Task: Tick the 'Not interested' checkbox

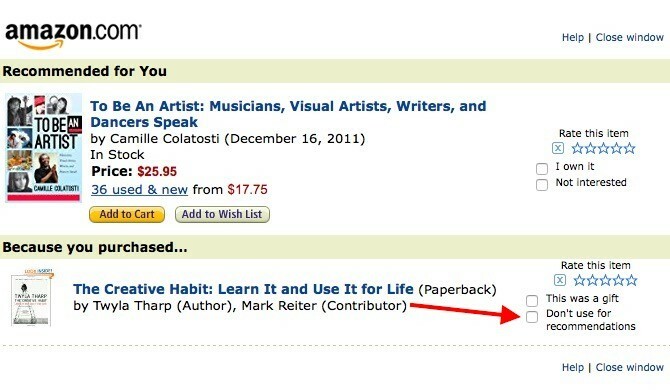Action: pyautogui.click(x=542, y=185)
